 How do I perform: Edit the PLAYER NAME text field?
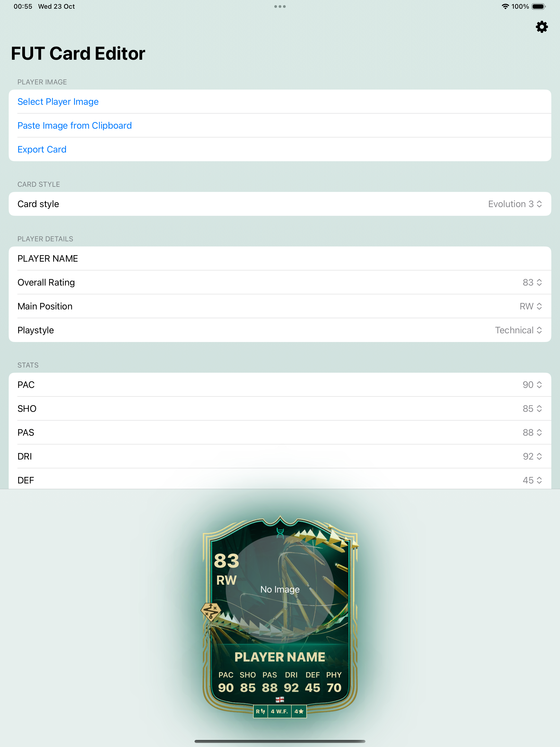pyautogui.click(x=280, y=258)
